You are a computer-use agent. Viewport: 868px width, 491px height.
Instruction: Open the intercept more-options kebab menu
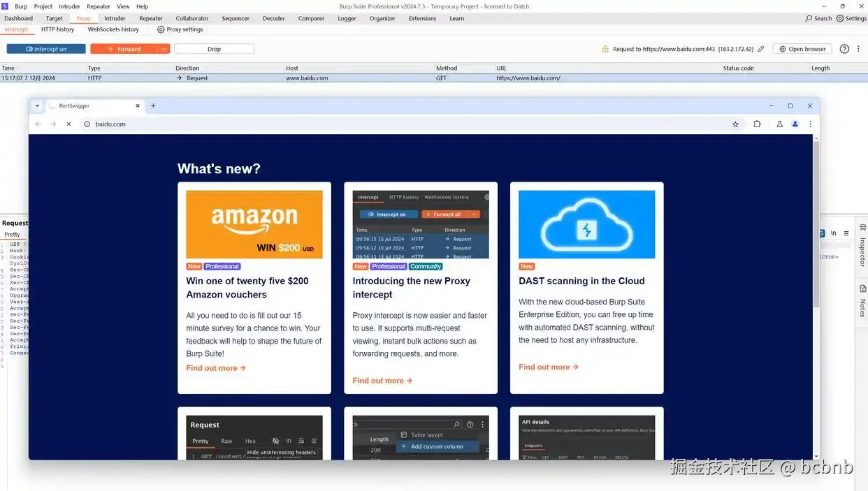(x=858, y=49)
